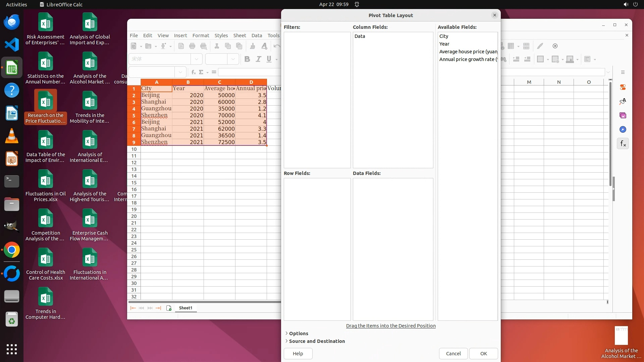
Task: Expand the Options section
Action: 298,334
